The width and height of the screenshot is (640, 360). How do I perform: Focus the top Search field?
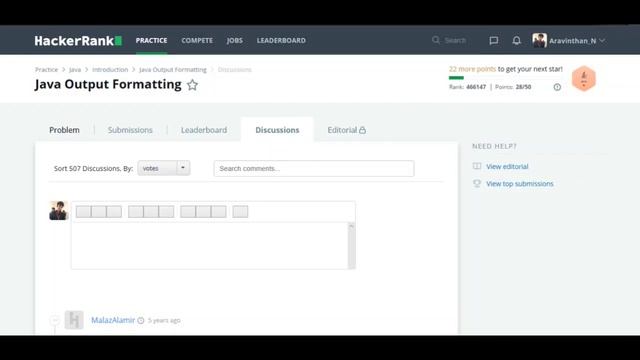click(x=455, y=40)
